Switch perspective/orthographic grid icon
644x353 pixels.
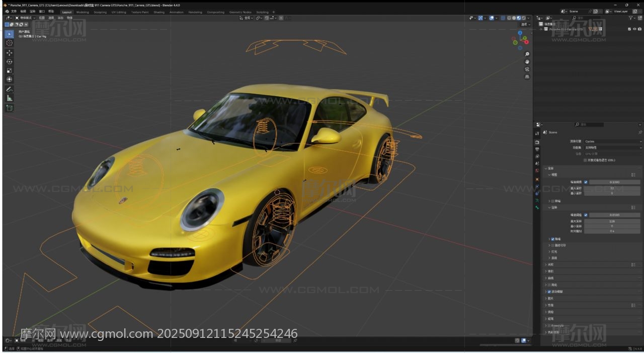[527, 76]
